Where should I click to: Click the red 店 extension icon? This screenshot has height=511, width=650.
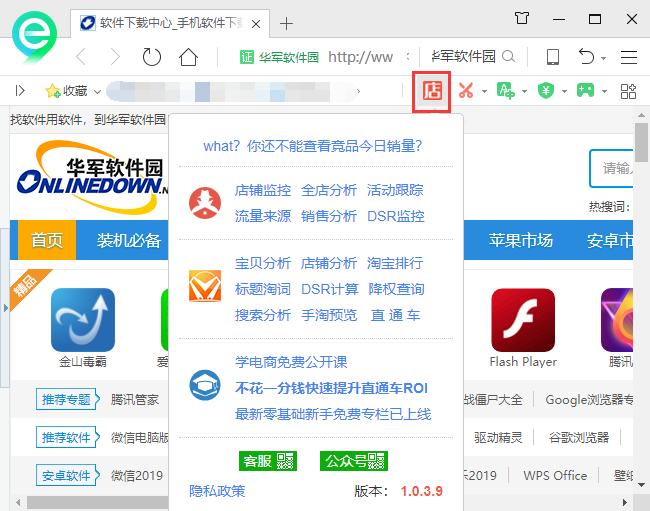(x=432, y=90)
